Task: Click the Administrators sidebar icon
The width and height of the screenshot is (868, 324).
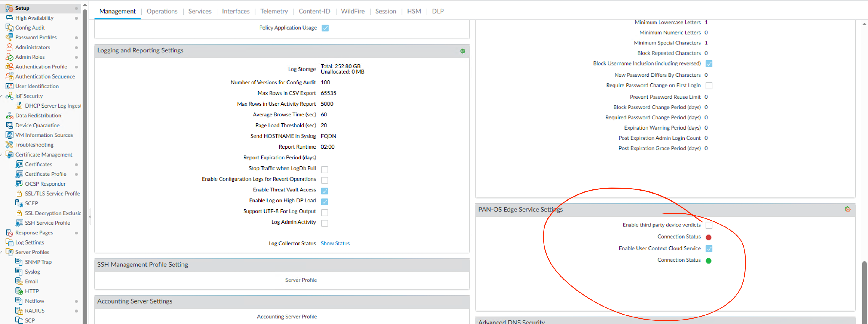Action: coord(9,47)
